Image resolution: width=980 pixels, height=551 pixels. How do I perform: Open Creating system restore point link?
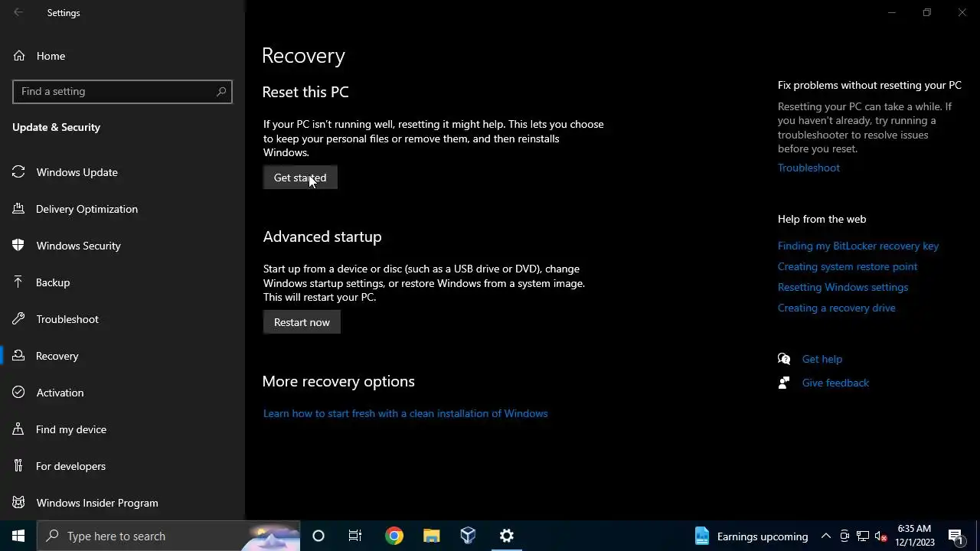(x=848, y=266)
